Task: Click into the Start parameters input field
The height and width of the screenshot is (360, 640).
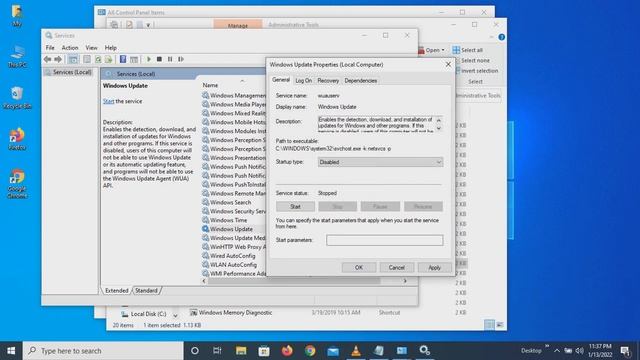Action: pos(384,240)
